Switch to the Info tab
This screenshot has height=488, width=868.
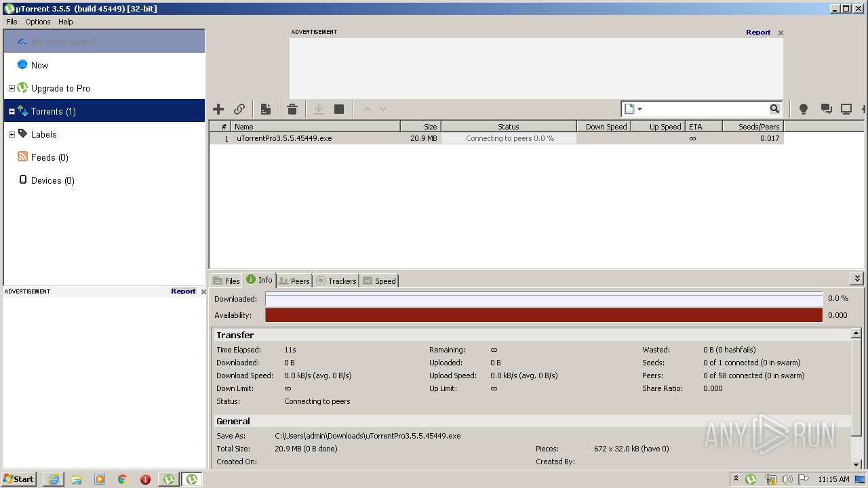click(260, 280)
